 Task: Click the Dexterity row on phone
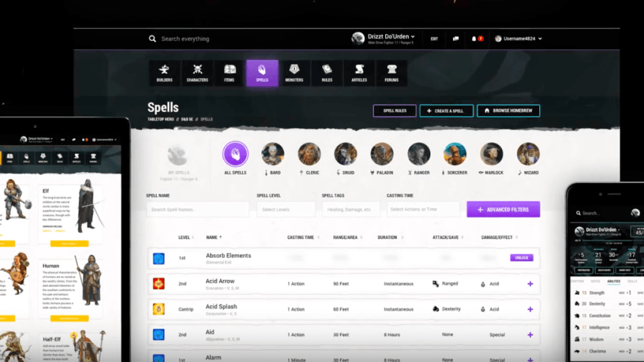point(608,304)
